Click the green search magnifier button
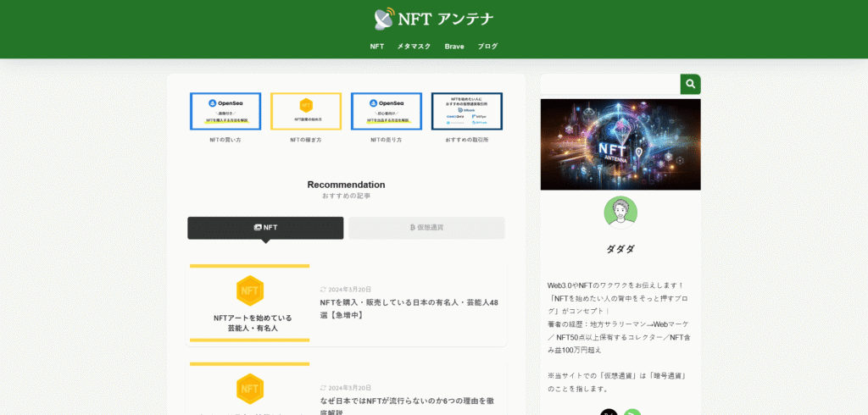This screenshot has height=415, width=868. (690, 84)
